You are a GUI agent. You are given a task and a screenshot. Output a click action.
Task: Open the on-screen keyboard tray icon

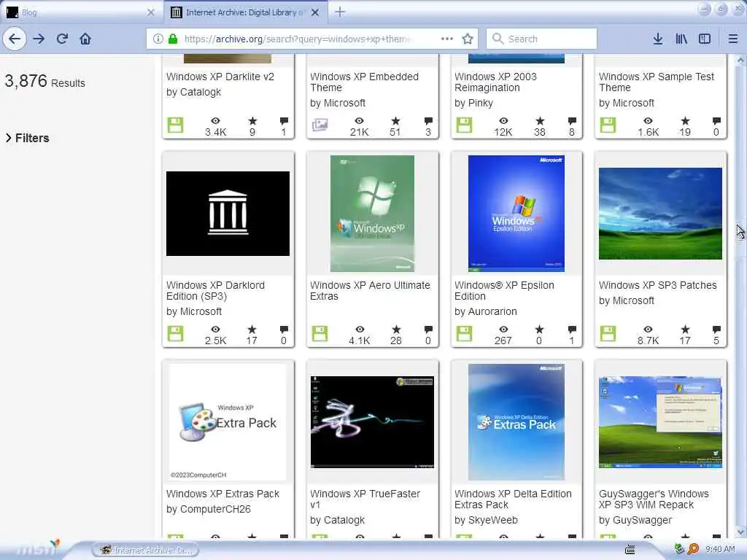630,550
